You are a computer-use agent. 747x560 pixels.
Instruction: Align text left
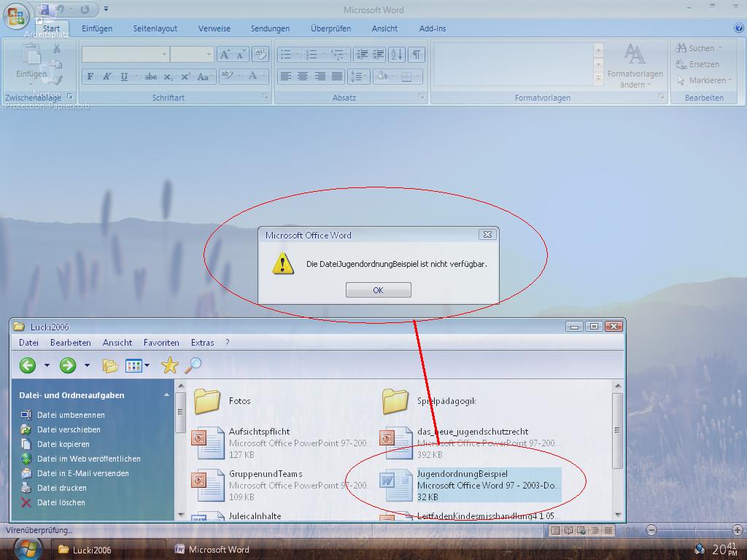click(285, 76)
